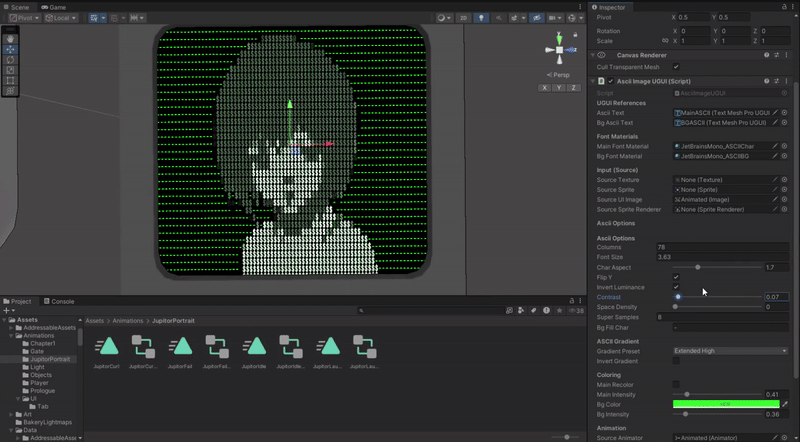The image size is (800, 442).
Task: Toggle the Invert Luminance checkbox
Action: (676, 287)
